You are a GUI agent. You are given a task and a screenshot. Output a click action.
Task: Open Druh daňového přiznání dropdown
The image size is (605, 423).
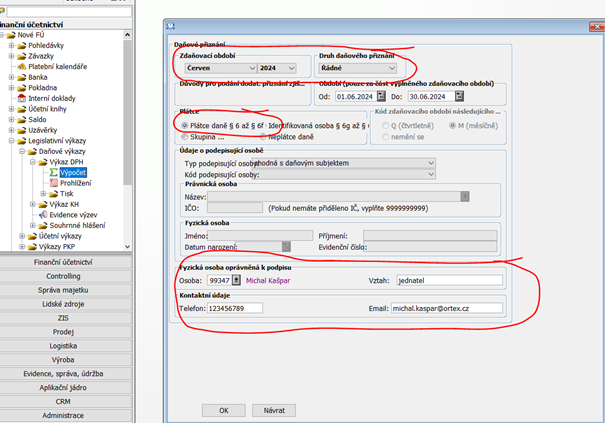[391, 68]
